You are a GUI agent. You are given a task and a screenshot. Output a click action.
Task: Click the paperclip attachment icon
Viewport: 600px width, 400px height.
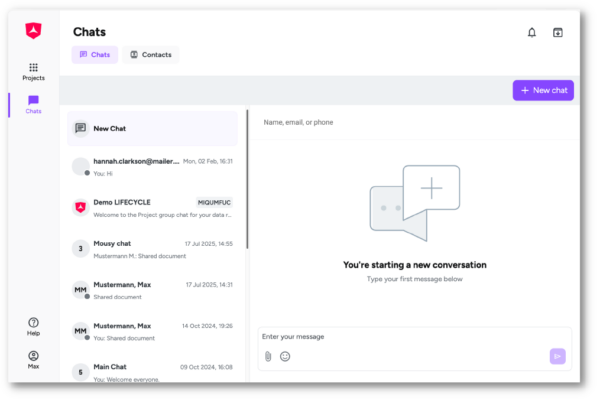(x=268, y=356)
